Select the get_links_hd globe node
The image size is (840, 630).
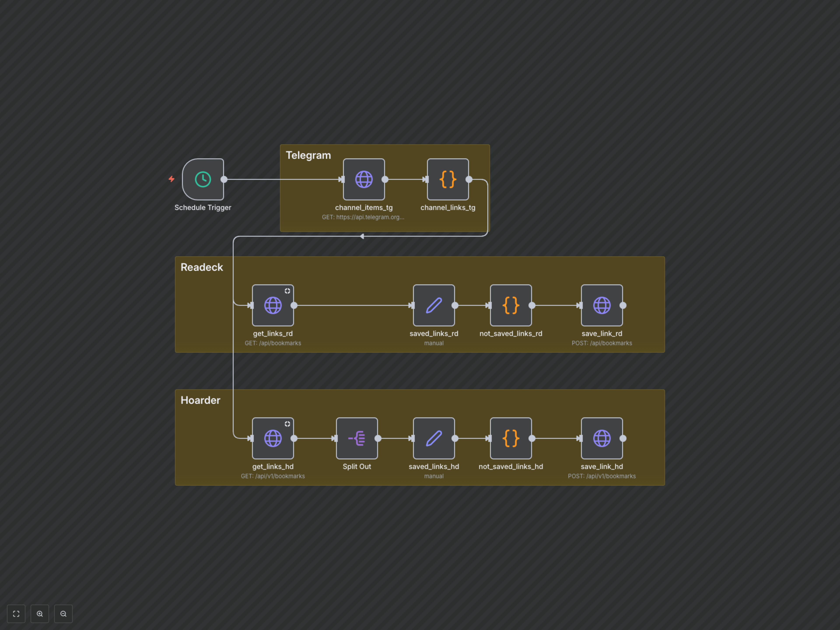coord(273,438)
